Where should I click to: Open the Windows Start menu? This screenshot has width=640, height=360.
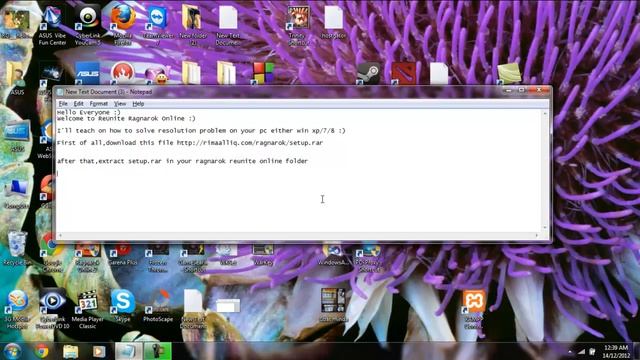[13, 351]
